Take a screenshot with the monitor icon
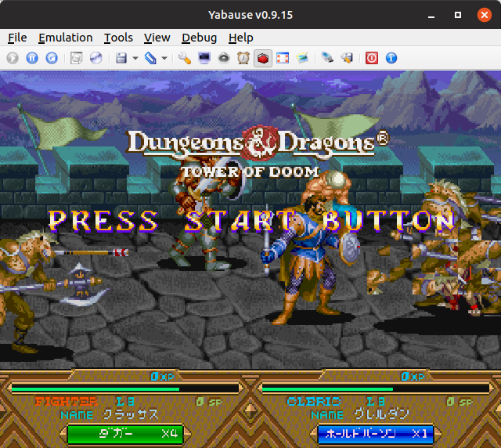This screenshot has height=448, width=501. [204, 58]
